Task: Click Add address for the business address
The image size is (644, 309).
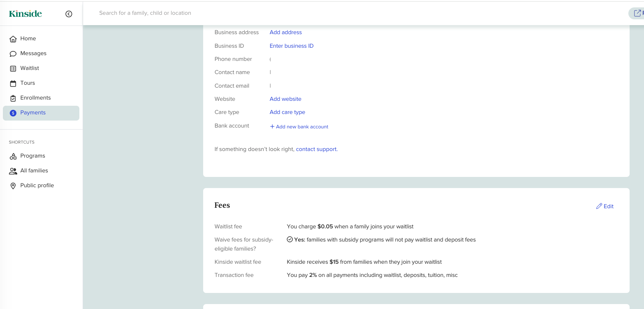Action: (x=285, y=32)
